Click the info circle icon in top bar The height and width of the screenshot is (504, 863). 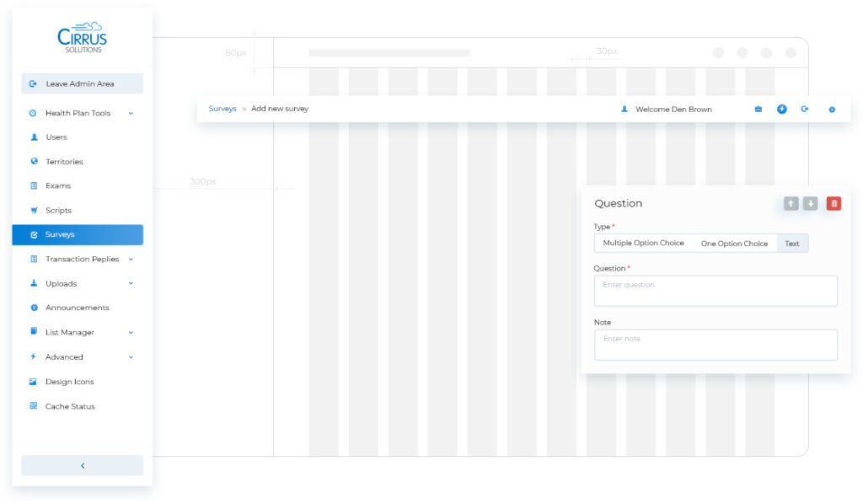tap(832, 110)
